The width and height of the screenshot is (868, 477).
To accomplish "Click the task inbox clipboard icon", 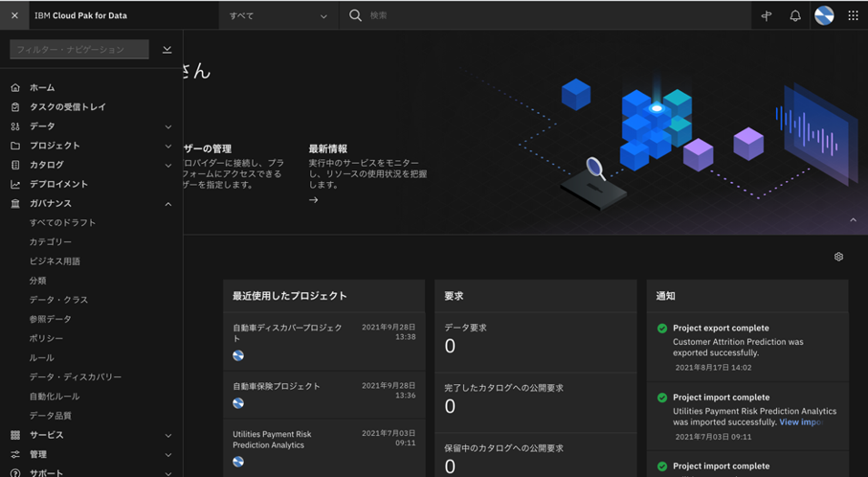I will [x=15, y=107].
